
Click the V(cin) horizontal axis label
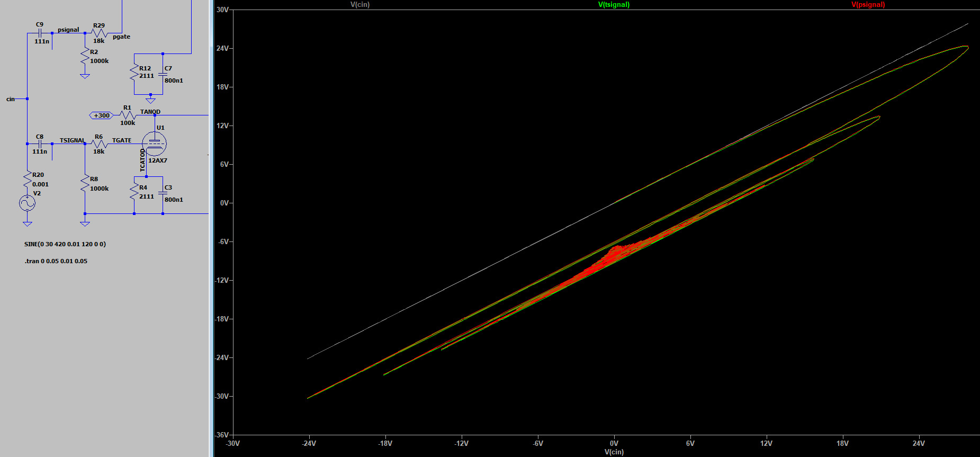tap(614, 452)
